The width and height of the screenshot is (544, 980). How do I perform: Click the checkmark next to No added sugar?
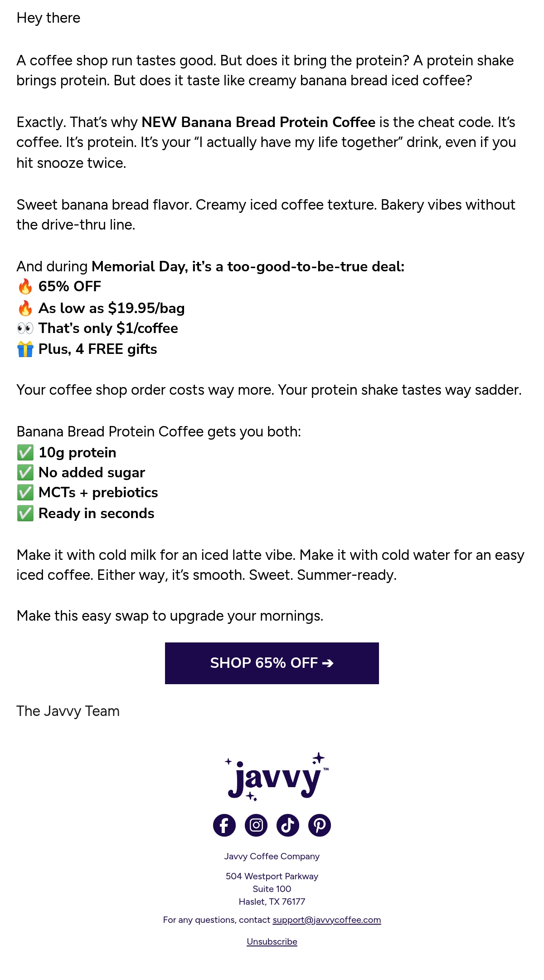click(25, 472)
